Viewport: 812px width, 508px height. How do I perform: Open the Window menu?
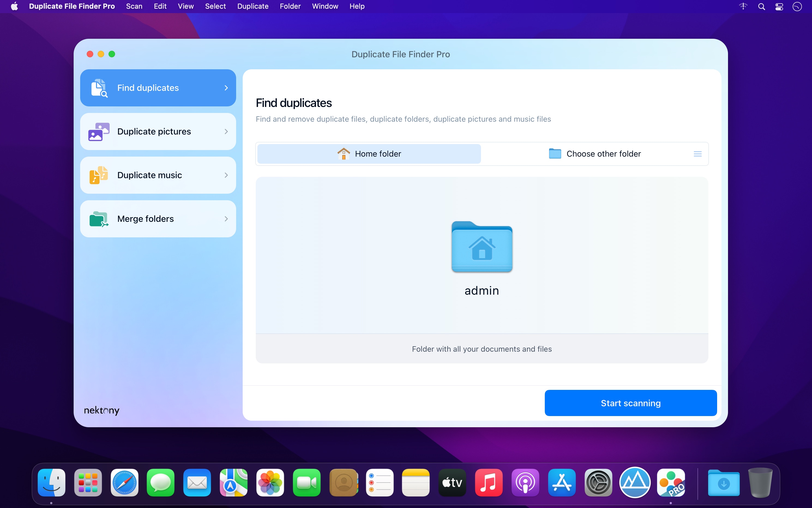(x=325, y=6)
